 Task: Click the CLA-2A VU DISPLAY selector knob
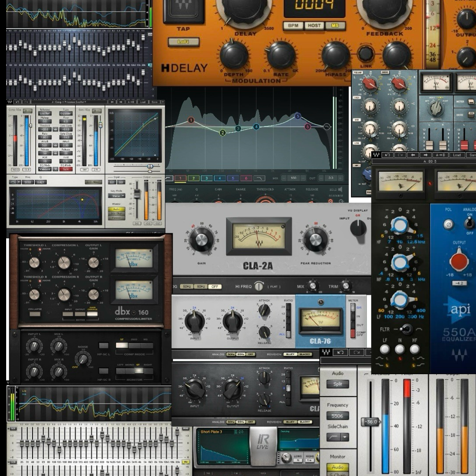tap(358, 228)
